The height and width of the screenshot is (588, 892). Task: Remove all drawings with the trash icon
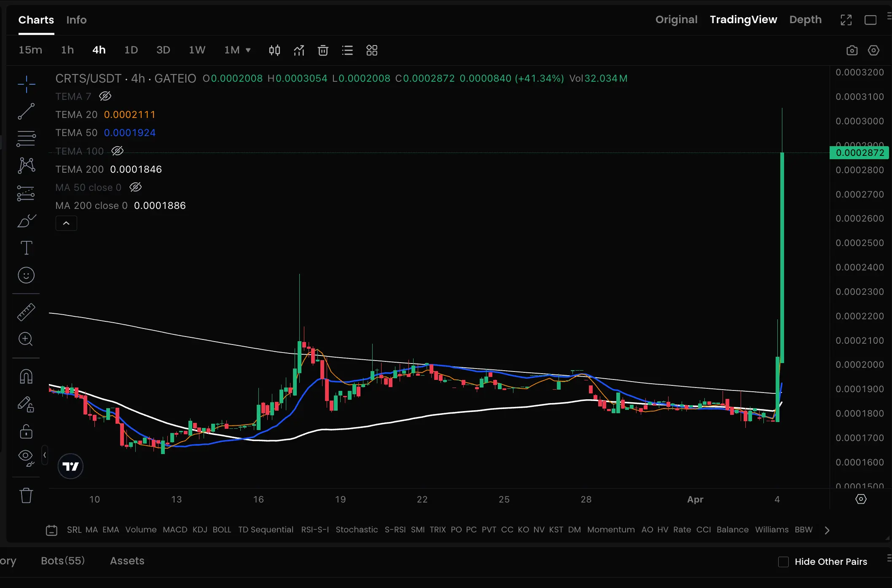[26, 496]
